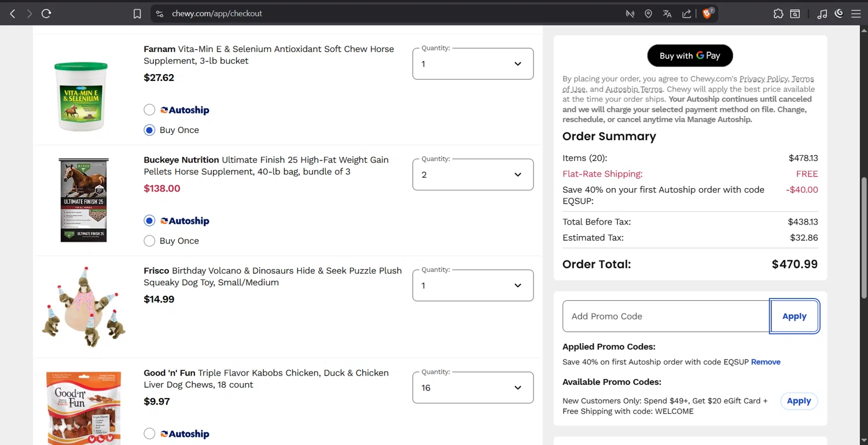The width and height of the screenshot is (868, 445).
Task: Click the -$40.00 discount amount
Action: coord(802,190)
